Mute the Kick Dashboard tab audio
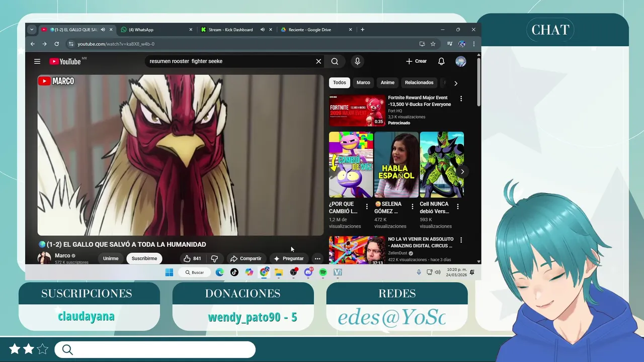The image size is (644, 362). point(262,30)
